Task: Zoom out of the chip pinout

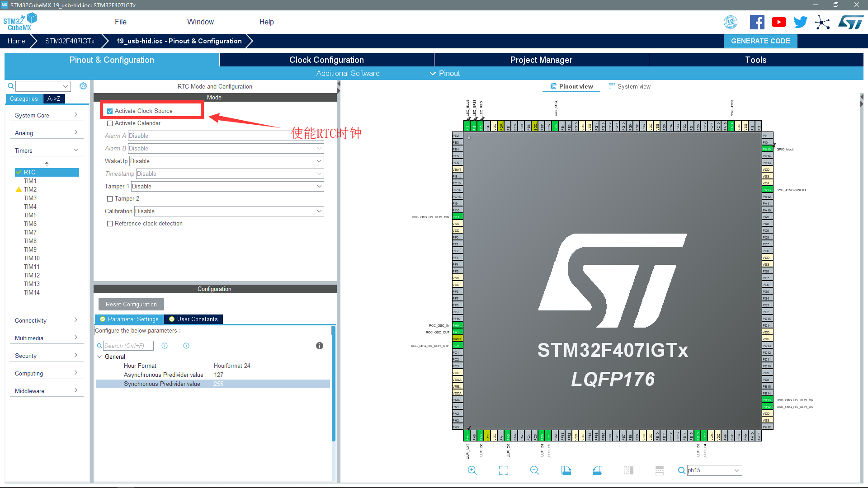Action: pyautogui.click(x=534, y=470)
